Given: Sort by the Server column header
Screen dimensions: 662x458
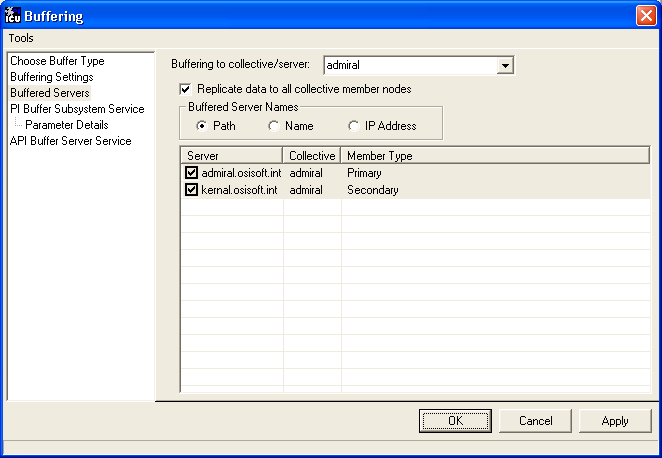Looking at the screenshot, I should tap(232, 156).
